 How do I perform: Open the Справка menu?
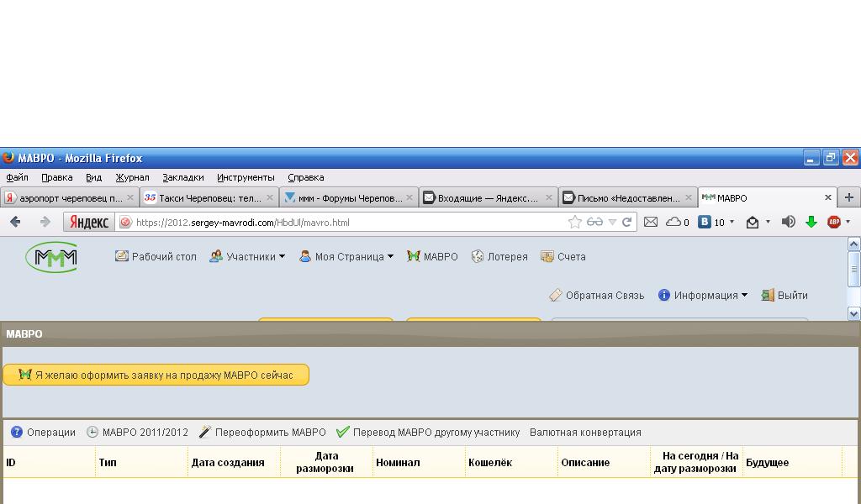[x=305, y=177]
